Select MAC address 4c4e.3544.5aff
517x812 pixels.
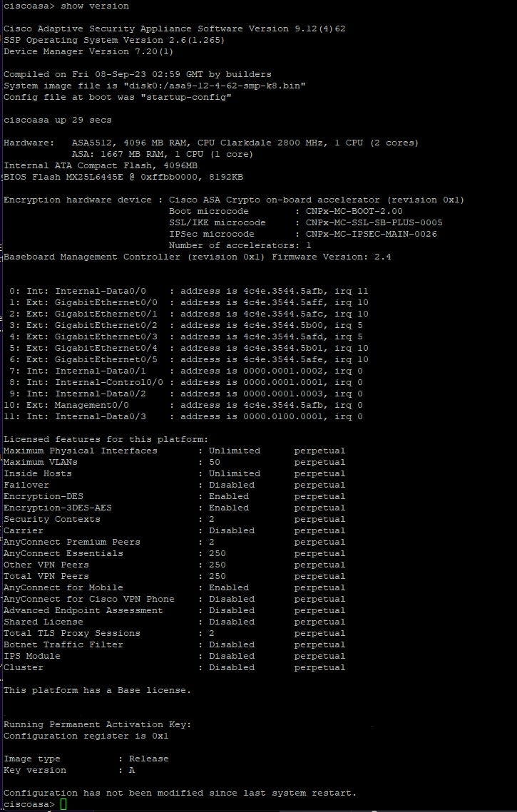283,302
